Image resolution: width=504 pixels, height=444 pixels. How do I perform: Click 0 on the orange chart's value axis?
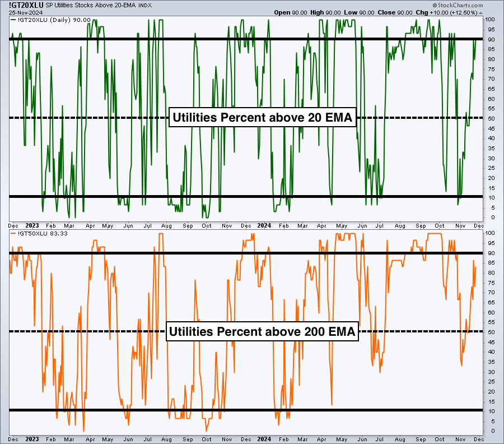(493, 431)
